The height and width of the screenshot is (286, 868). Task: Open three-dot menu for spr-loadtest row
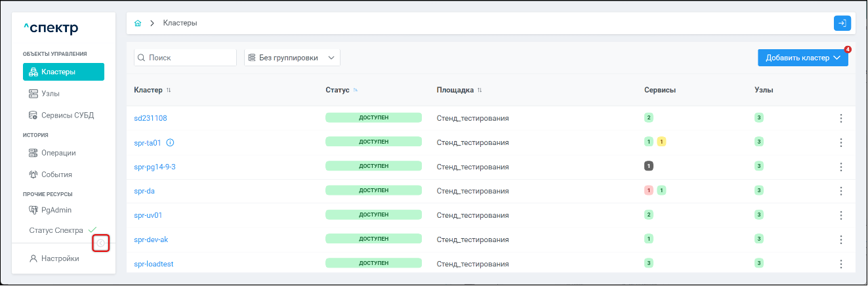(840, 264)
